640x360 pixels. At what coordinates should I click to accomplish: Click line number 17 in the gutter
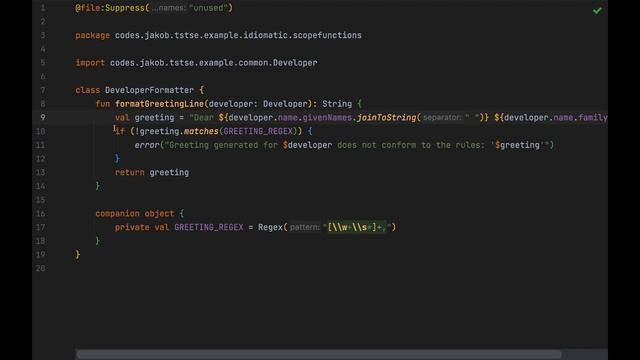[40, 227]
